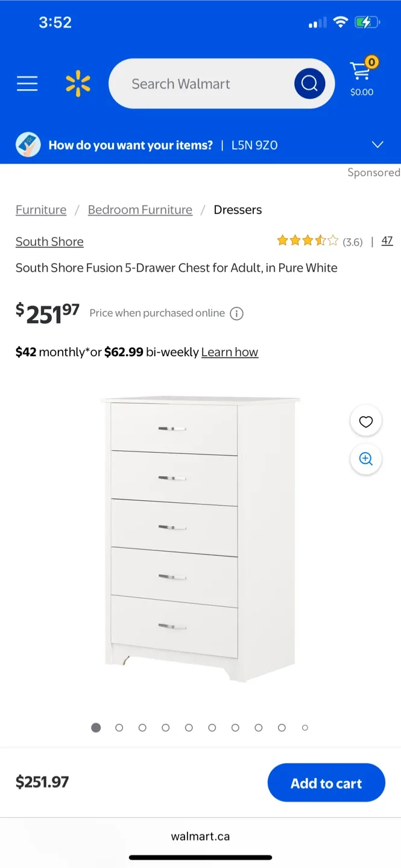Tap the search magnifier icon
Image resolution: width=401 pixels, height=868 pixels.
click(309, 83)
